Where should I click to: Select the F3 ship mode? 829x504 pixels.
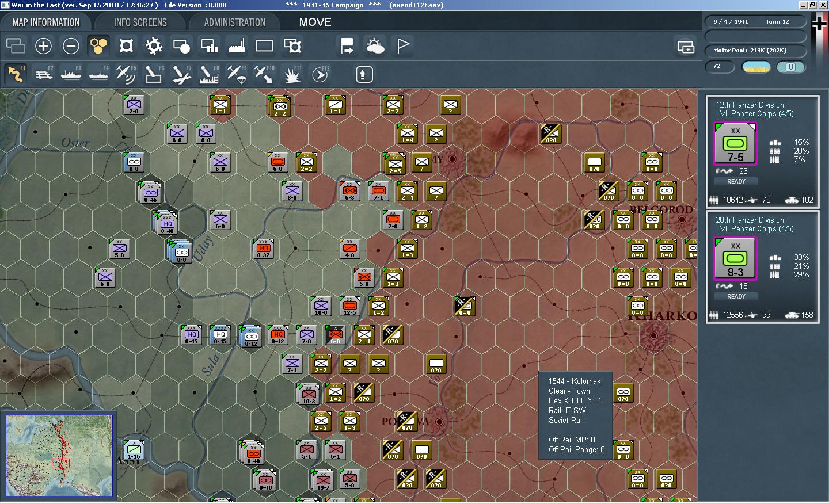tap(71, 74)
